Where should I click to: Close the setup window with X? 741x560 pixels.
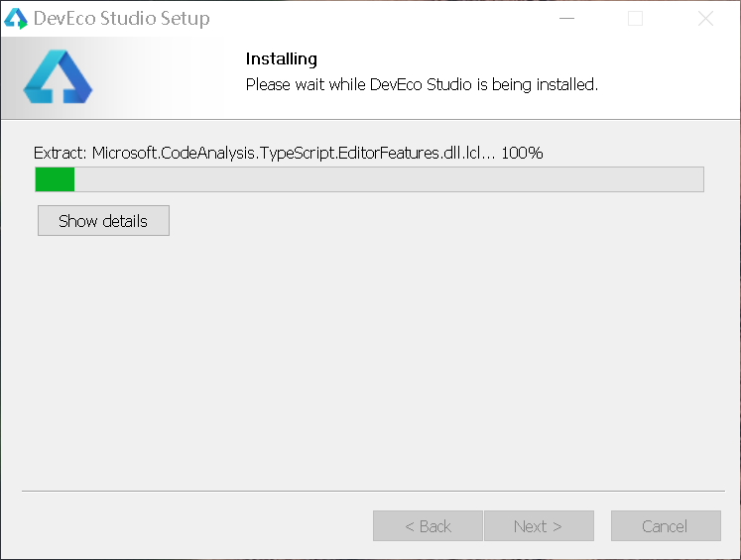pos(705,19)
